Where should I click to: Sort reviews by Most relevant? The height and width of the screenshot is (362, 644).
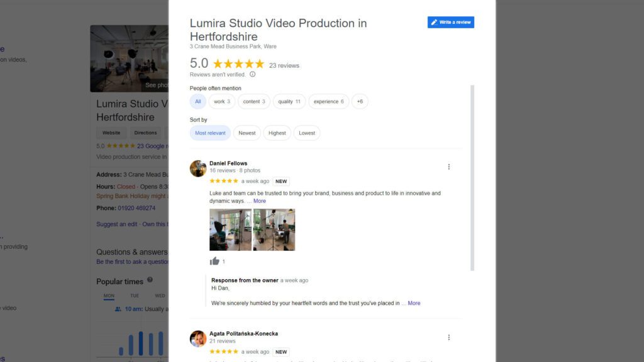click(x=210, y=133)
